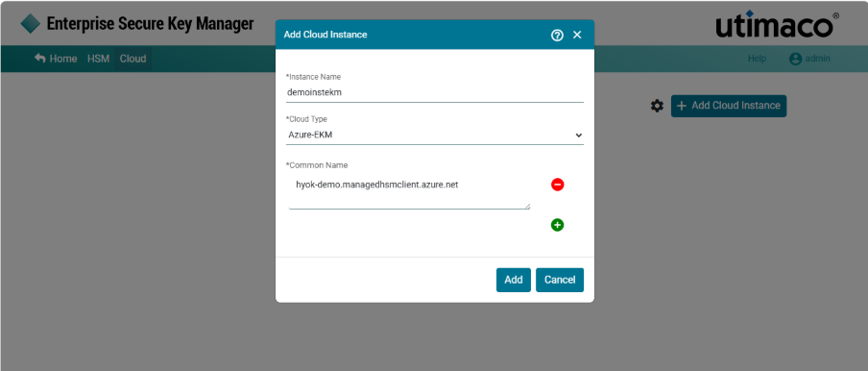Open the settings gear icon
This screenshot has height=371, width=868.
[657, 106]
